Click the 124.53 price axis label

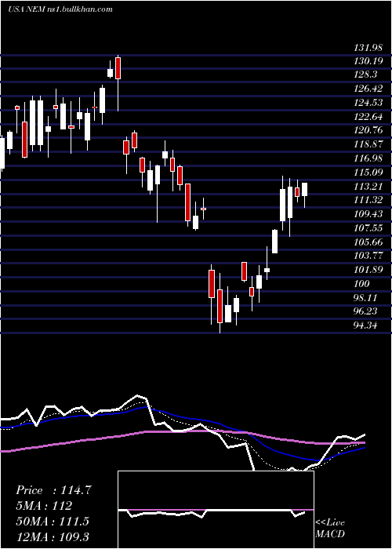tap(368, 103)
